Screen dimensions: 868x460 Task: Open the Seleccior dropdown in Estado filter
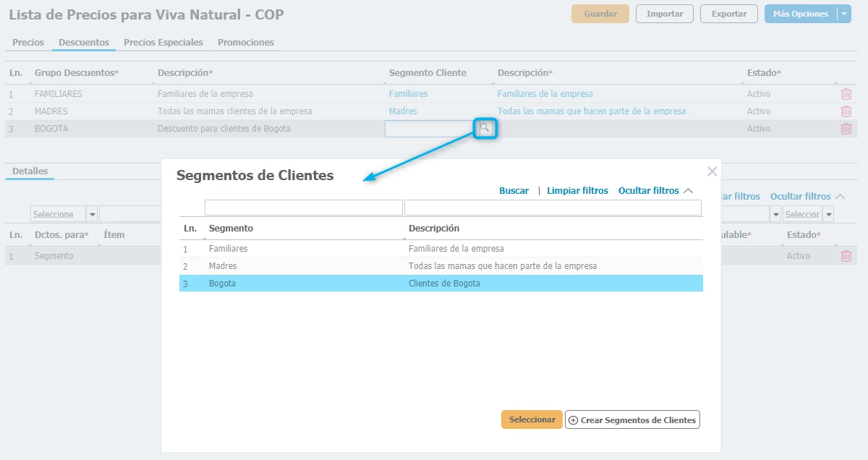point(827,214)
